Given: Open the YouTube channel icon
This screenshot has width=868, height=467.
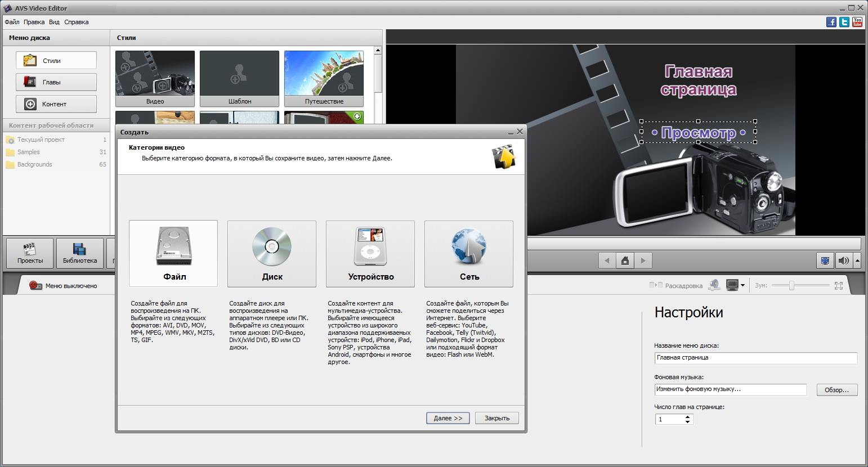Looking at the screenshot, I should point(857,22).
